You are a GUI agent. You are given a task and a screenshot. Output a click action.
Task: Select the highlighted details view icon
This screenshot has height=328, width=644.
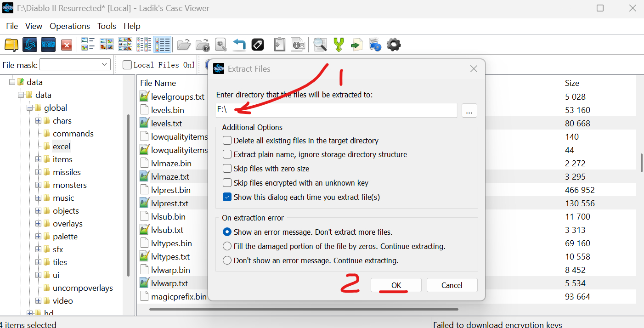click(x=162, y=45)
